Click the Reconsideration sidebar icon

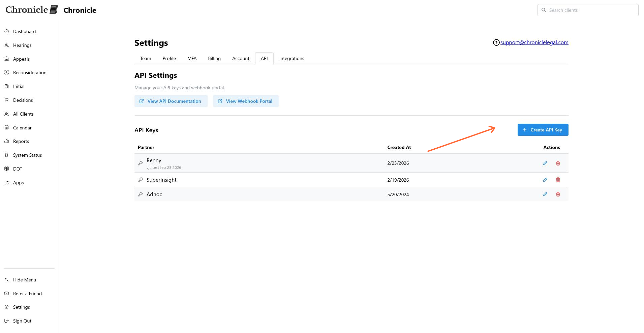6,72
